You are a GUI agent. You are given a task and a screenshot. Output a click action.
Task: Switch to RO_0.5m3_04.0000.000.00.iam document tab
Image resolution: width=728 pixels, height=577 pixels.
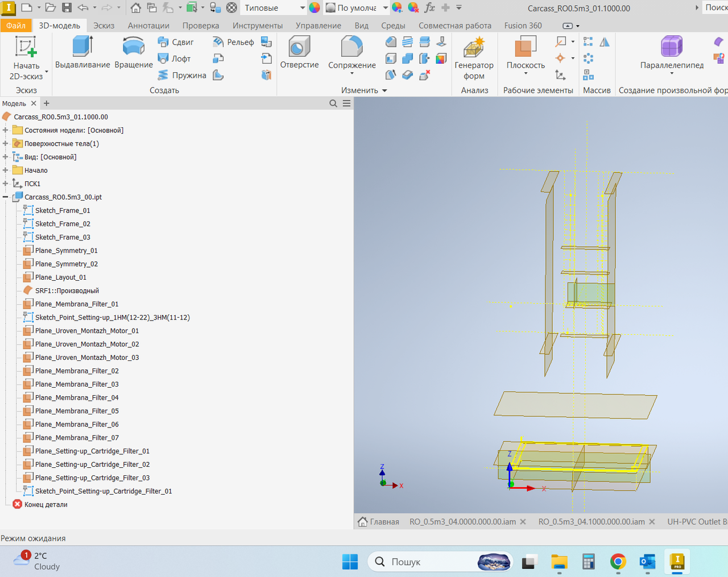click(462, 522)
